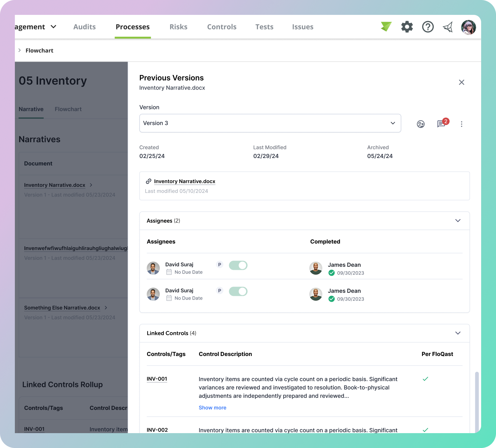Click the panel vertical scrollbar
Image resolution: width=496 pixels, height=448 pixels.
click(477, 402)
